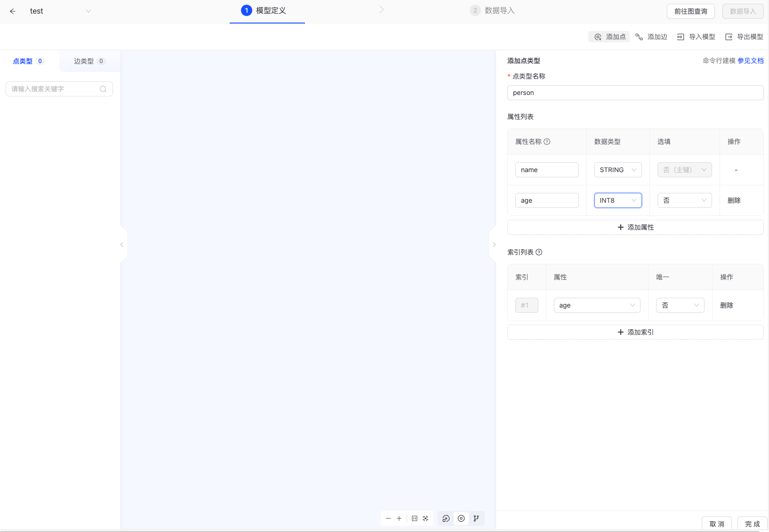The image size is (769, 532).
Task: Click the 添加索引 button
Action: click(x=635, y=332)
